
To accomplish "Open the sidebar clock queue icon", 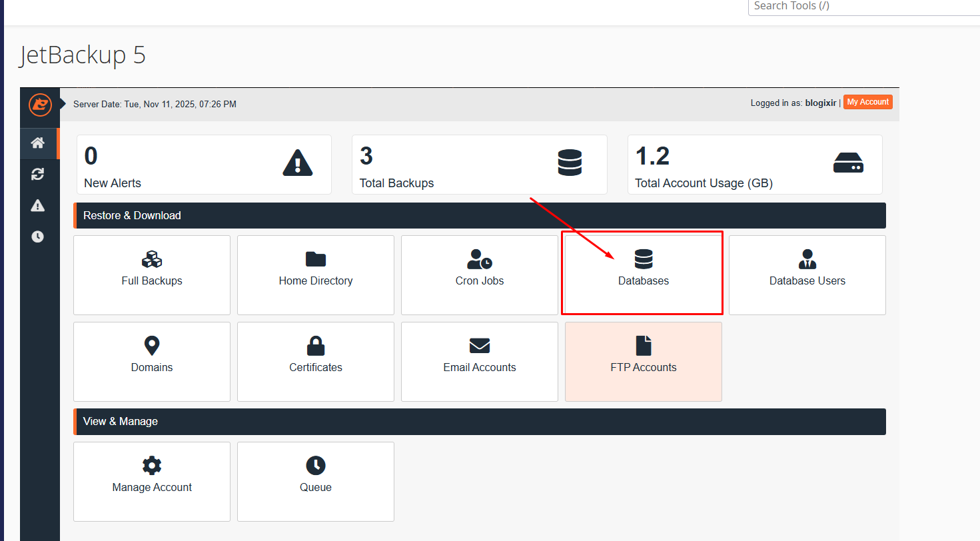I will (38, 237).
